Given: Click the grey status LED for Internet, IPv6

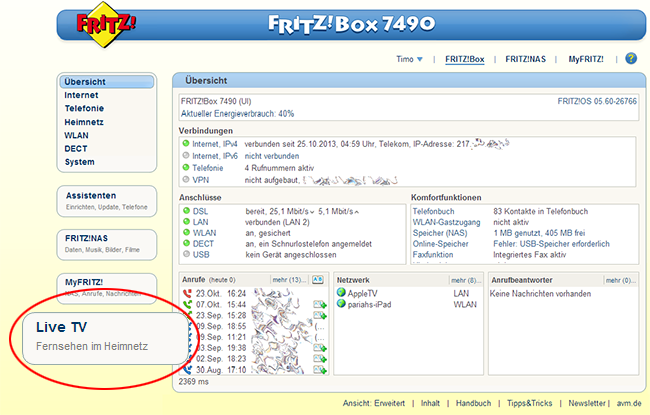Looking at the screenshot, I should (186, 155).
